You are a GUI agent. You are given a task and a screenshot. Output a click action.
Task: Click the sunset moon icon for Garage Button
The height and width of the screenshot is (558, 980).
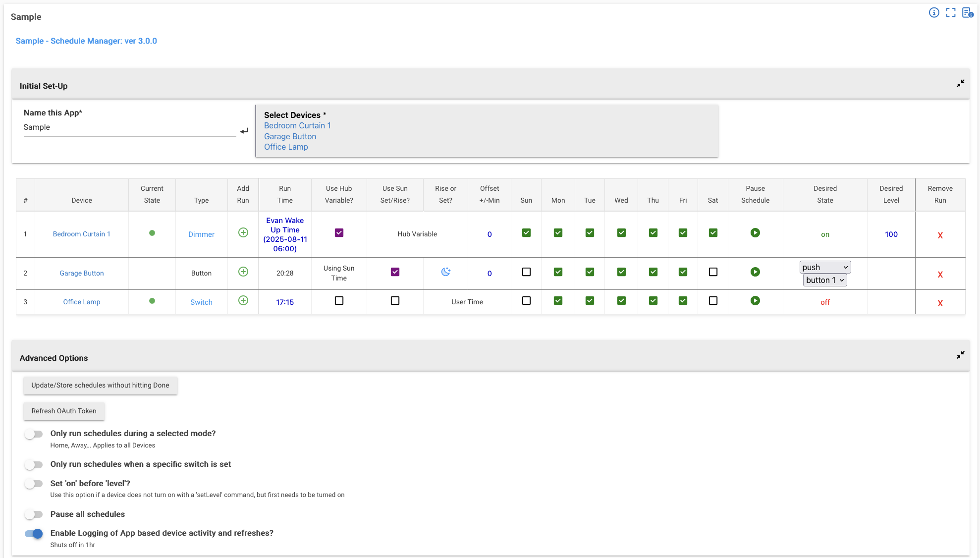click(x=445, y=272)
